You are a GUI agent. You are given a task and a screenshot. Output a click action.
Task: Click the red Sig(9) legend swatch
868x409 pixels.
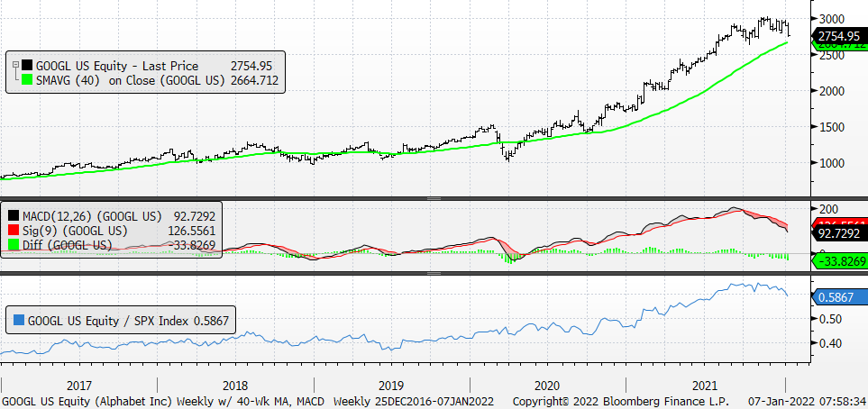pos(14,231)
